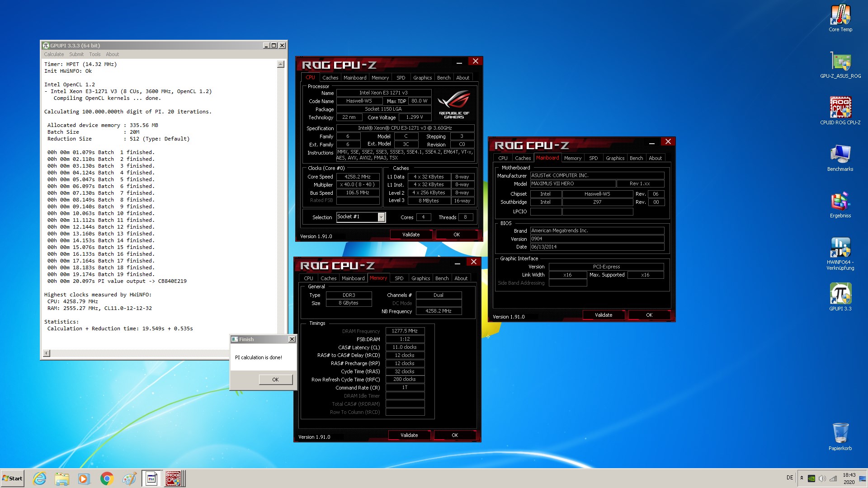Click GPUPI scrollbar up arrow
Image resolution: width=868 pixels, height=488 pixels.
click(x=281, y=64)
